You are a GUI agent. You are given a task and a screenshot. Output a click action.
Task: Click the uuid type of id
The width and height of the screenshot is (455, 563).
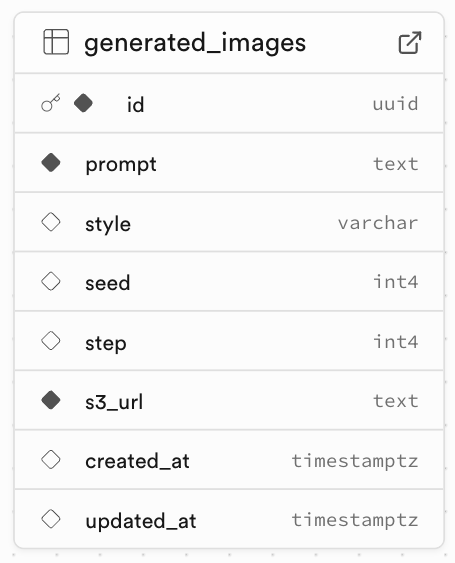point(395,104)
